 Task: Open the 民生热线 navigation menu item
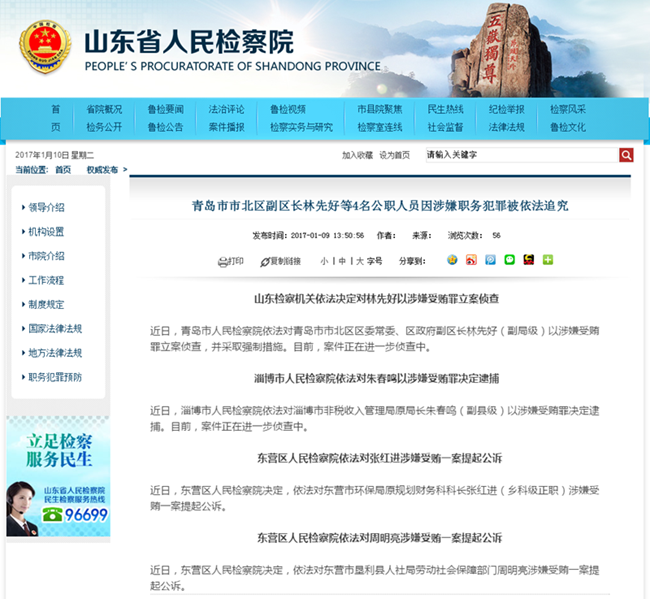[x=445, y=109]
